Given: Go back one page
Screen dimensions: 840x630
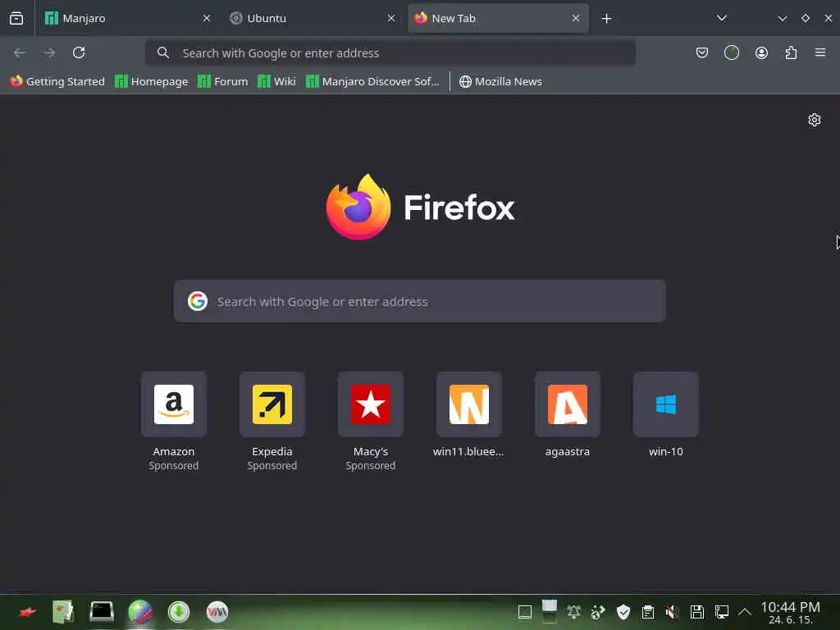Looking at the screenshot, I should 20,52.
